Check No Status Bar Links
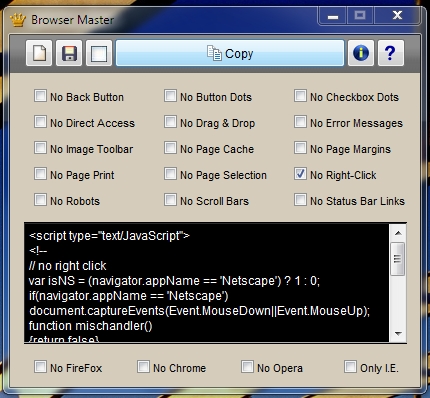The width and height of the screenshot is (430, 398). [300, 200]
